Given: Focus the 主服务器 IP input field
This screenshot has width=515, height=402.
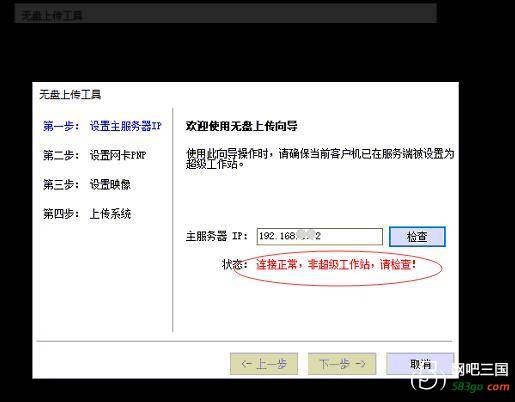Looking at the screenshot, I should coord(319,236).
